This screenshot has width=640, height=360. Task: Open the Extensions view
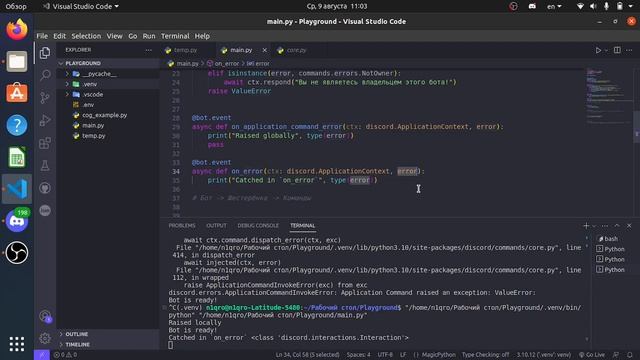(x=45, y=143)
